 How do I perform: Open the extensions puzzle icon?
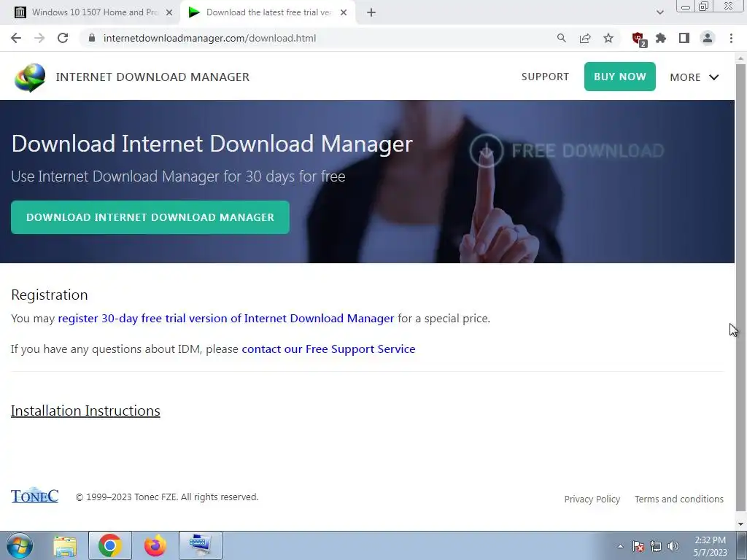tap(661, 38)
